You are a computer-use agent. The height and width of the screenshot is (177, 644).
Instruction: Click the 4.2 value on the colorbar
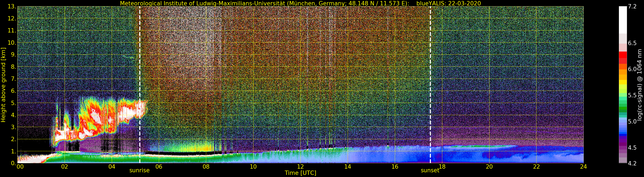[x=632, y=163]
